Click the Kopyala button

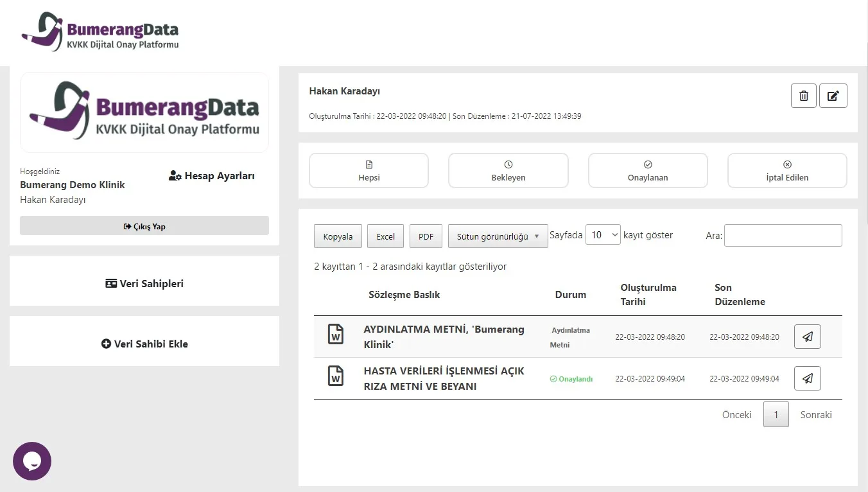(338, 236)
